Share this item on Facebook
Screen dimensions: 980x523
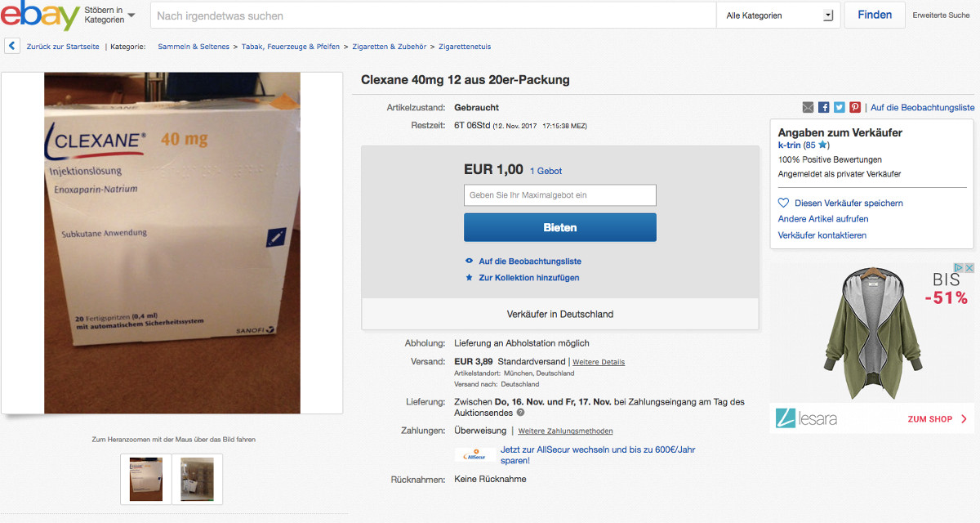coord(824,107)
